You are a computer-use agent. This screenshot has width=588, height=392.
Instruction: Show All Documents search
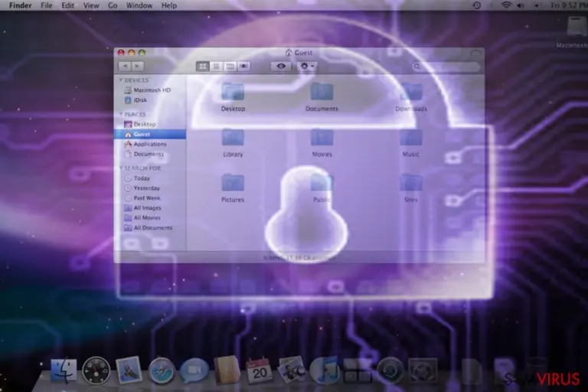click(150, 227)
